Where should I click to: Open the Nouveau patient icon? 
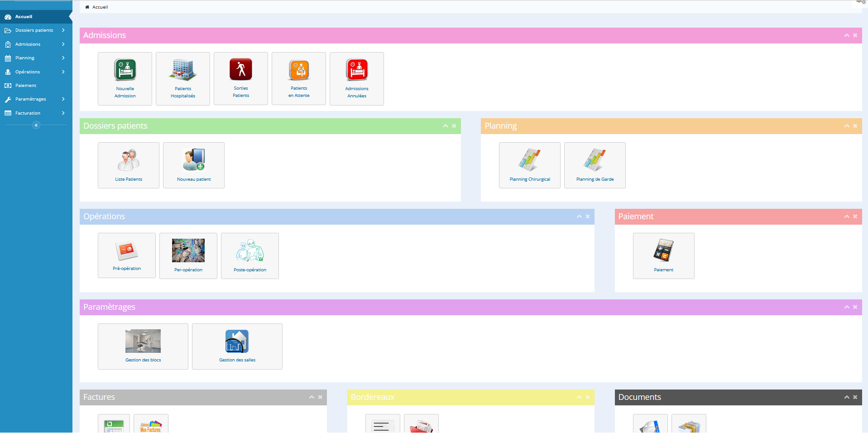pos(194,160)
